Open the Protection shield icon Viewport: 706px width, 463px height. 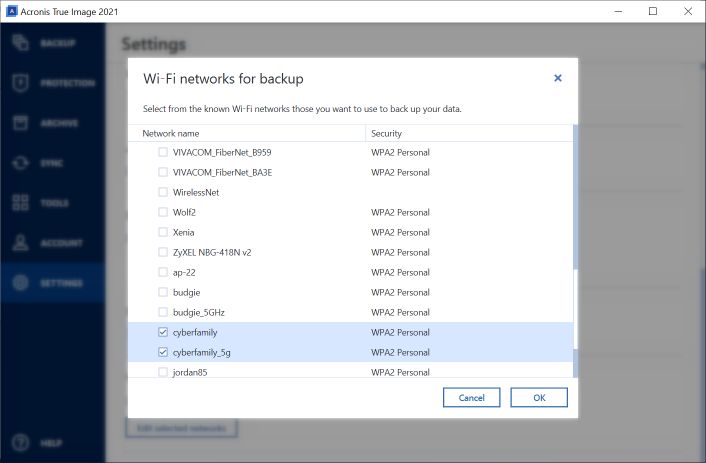(x=20, y=83)
